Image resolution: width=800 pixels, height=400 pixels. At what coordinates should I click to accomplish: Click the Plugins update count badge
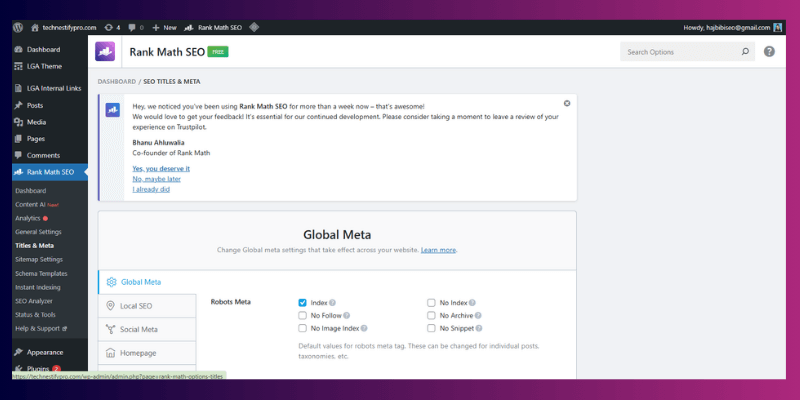pos(56,369)
